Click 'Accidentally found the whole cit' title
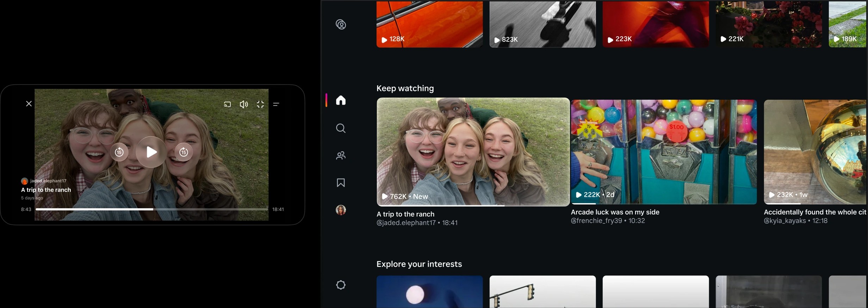This screenshot has height=308, width=868. (815, 212)
